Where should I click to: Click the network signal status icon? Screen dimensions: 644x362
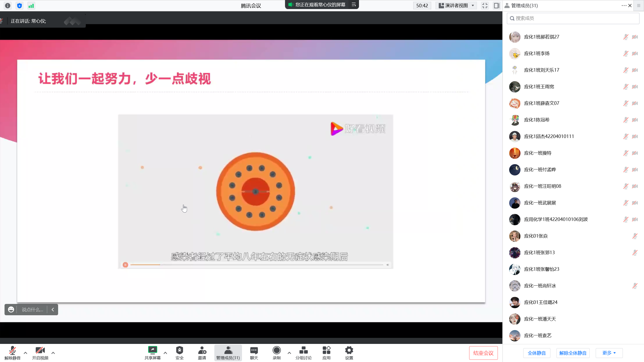(x=31, y=6)
